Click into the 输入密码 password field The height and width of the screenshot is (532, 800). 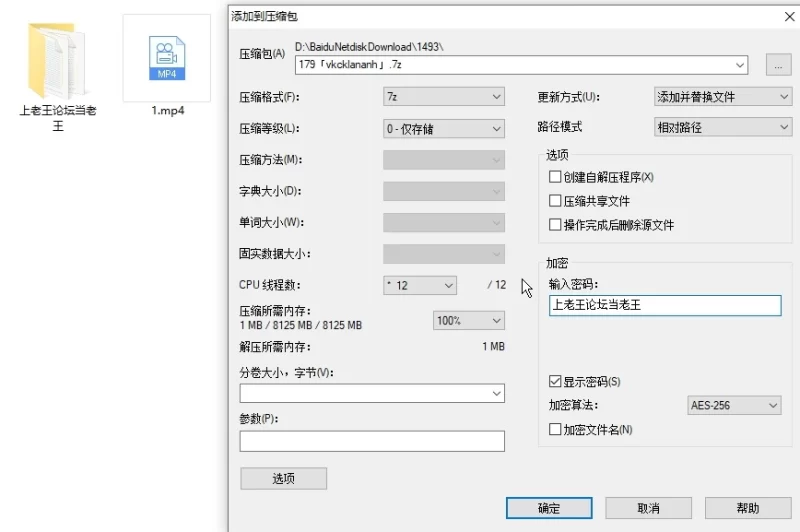[x=665, y=305]
